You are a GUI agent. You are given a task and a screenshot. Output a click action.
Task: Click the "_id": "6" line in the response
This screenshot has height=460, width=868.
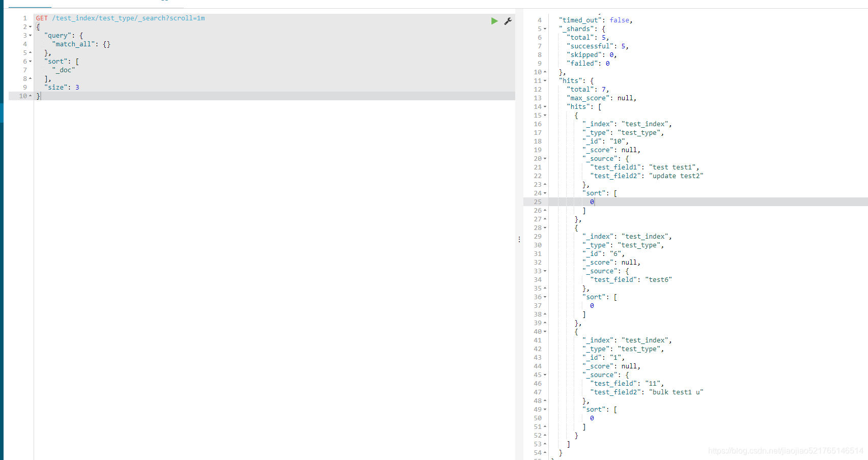[x=604, y=253]
